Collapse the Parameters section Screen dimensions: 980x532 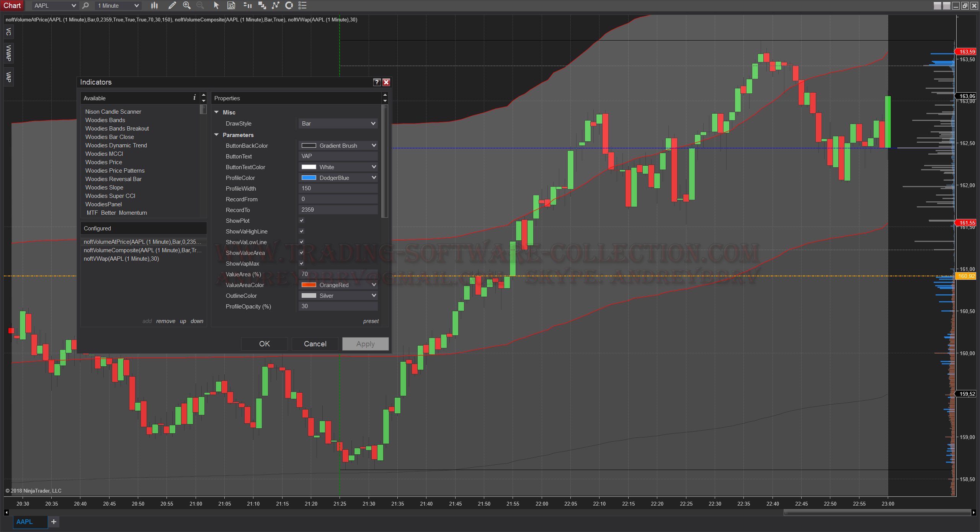coord(217,135)
